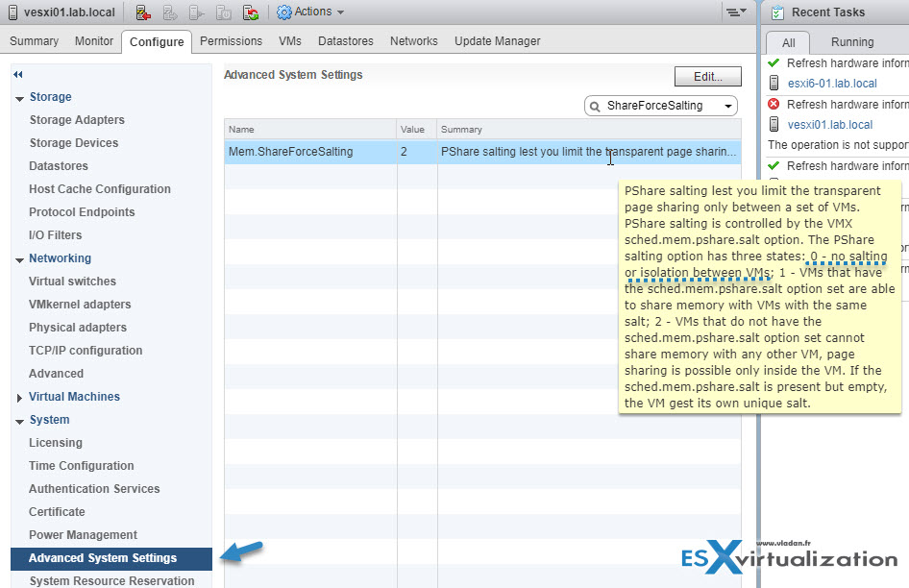909x588 pixels.
Task: Collapse the Networking section
Action: [x=20, y=259]
